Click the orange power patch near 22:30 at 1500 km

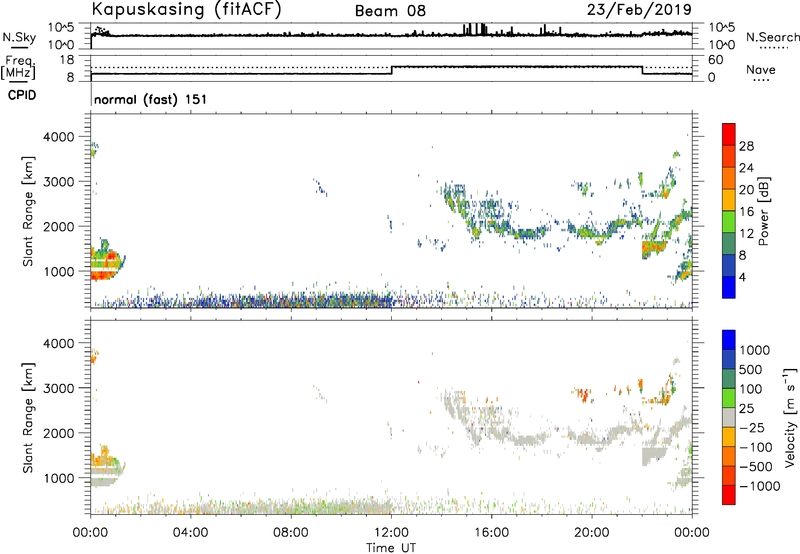pyautogui.click(x=654, y=248)
